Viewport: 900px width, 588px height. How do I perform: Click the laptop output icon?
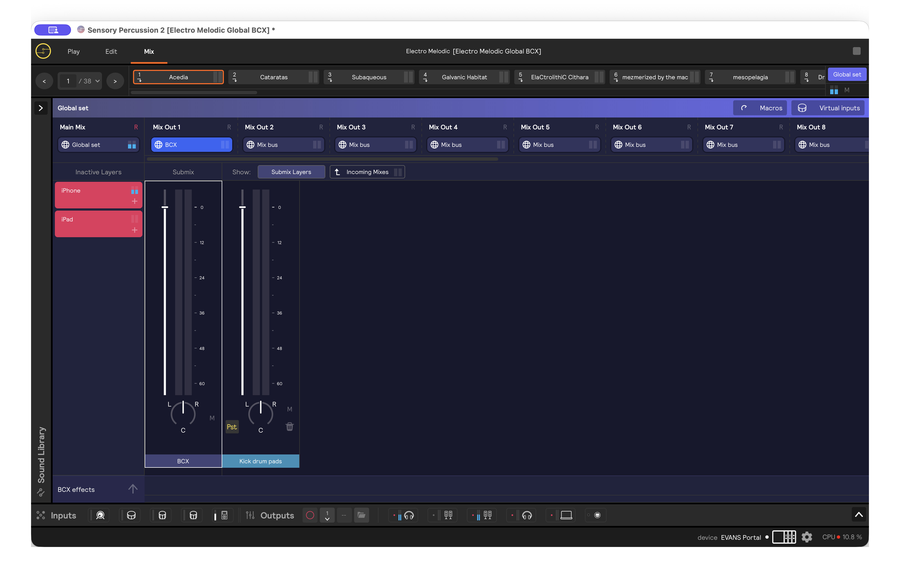566,515
